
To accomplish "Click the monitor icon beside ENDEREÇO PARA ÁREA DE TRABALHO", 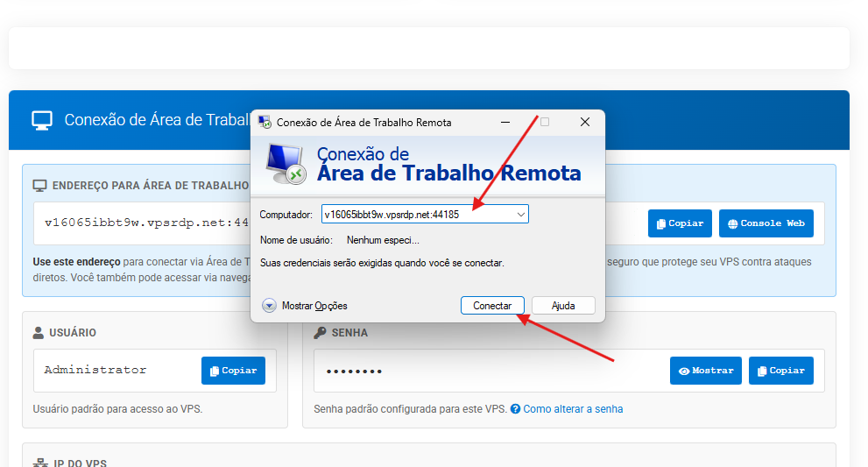I will pyautogui.click(x=39, y=186).
